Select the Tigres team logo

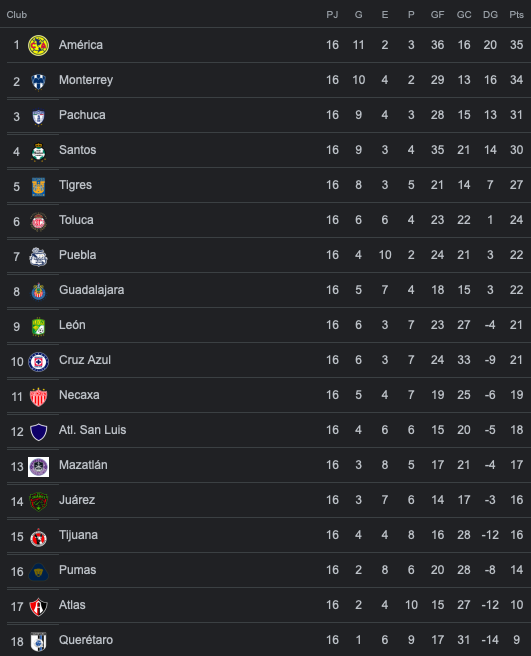point(38,187)
